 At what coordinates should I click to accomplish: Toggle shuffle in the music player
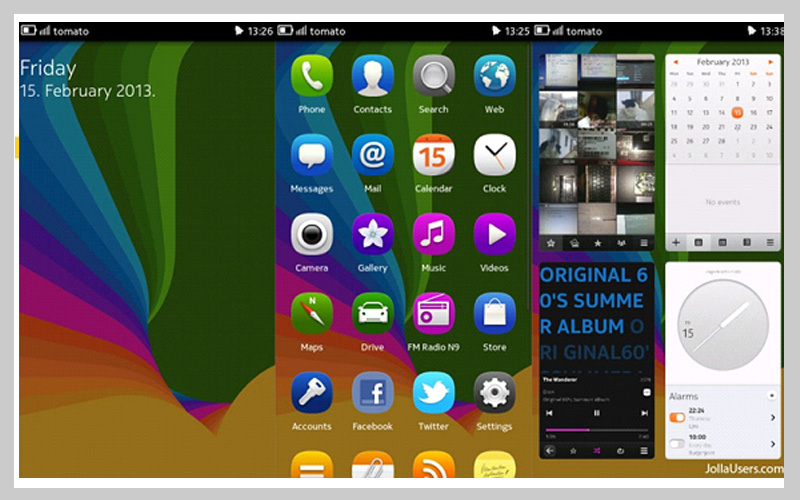(x=597, y=451)
